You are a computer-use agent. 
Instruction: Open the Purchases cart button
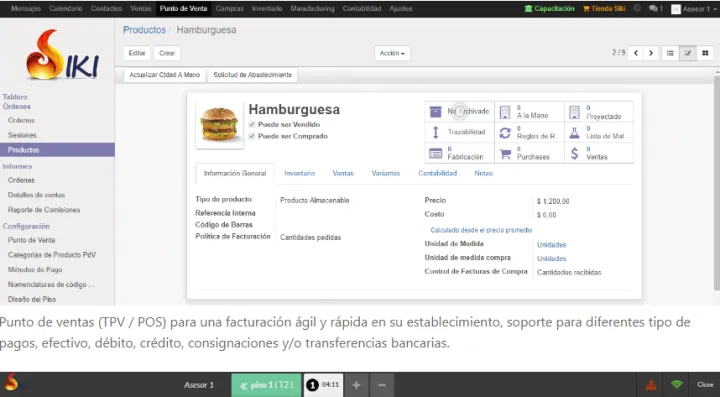tap(529, 153)
